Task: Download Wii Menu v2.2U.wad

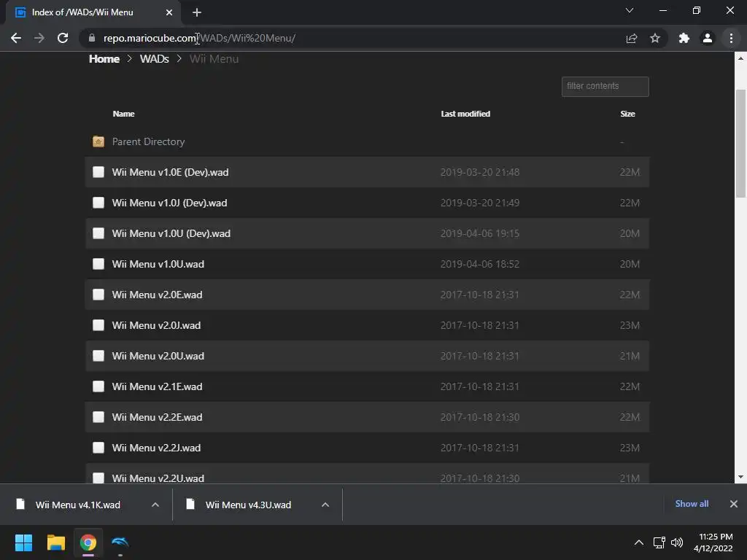Action: tap(158, 478)
